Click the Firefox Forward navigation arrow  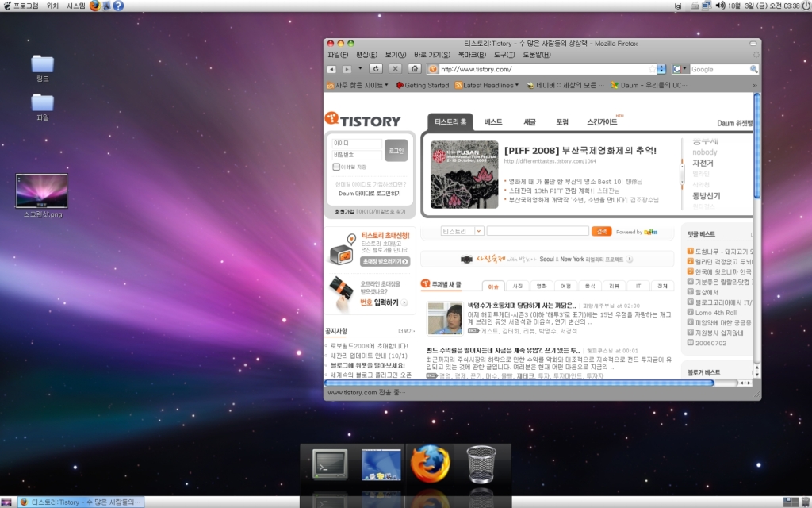click(347, 69)
